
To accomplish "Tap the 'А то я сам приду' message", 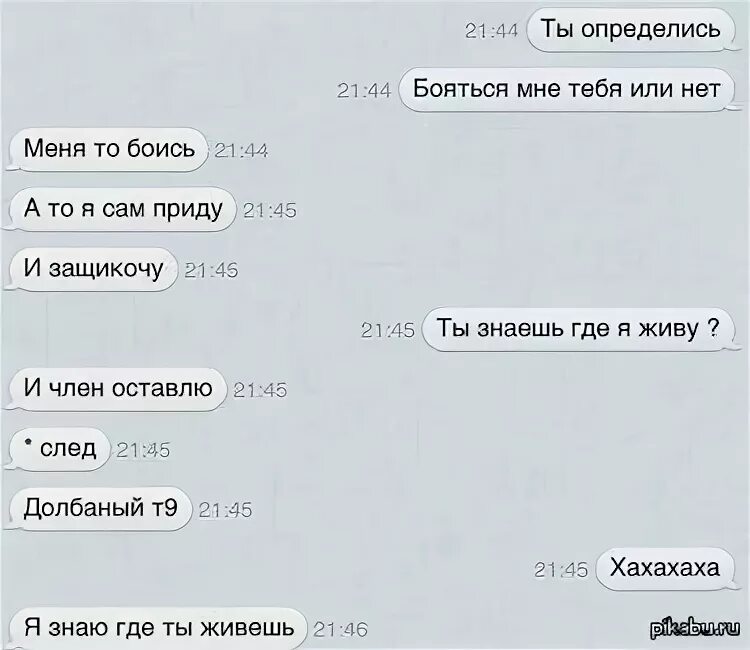I will (x=123, y=209).
